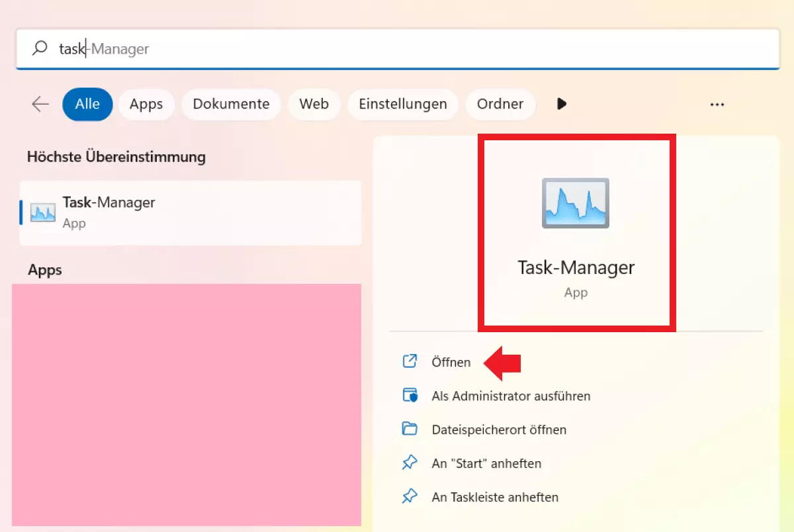
Task: Show more filters with the play arrow
Action: pyautogui.click(x=562, y=104)
